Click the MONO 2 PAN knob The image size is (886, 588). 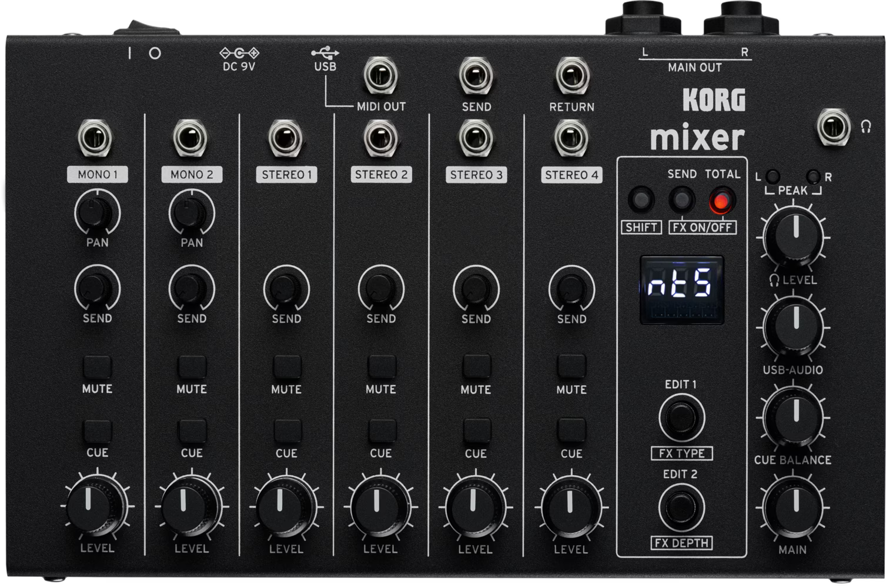pyautogui.click(x=192, y=213)
